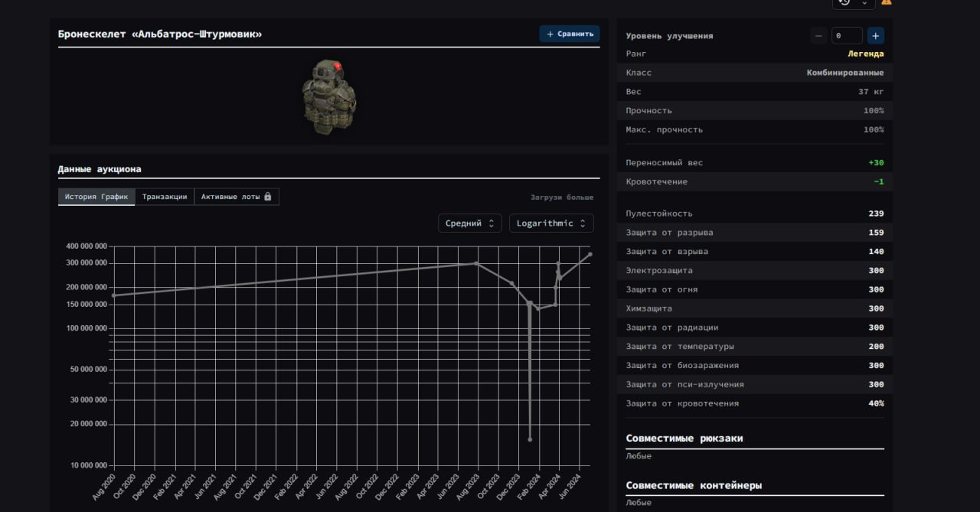The image size is (980, 512).
Task: Click the last chart data point
Action: pos(590,254)
